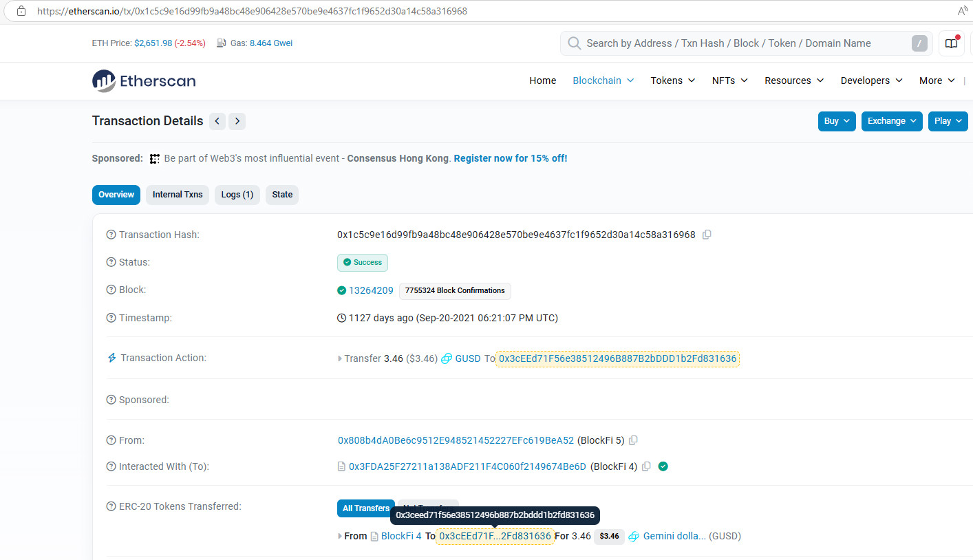Select the Overview tab
The image size is (973, 560).
point(116,195)
